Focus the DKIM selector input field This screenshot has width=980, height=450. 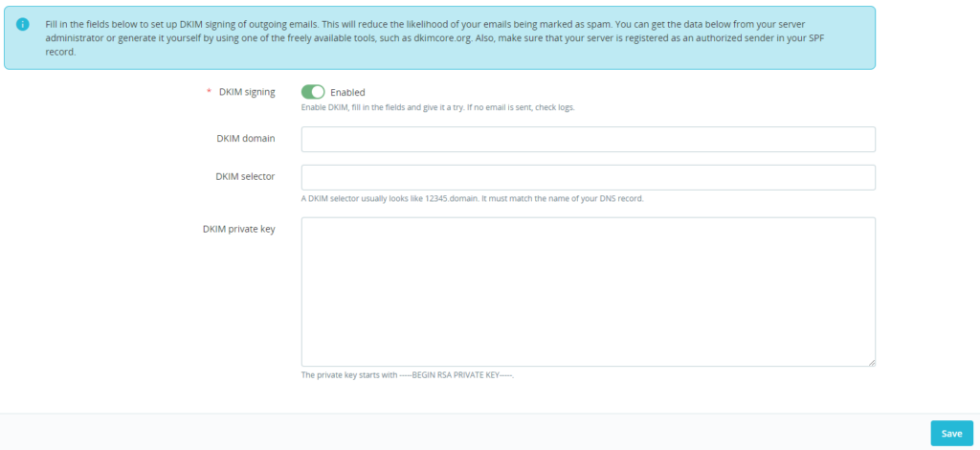click(589, 177)
